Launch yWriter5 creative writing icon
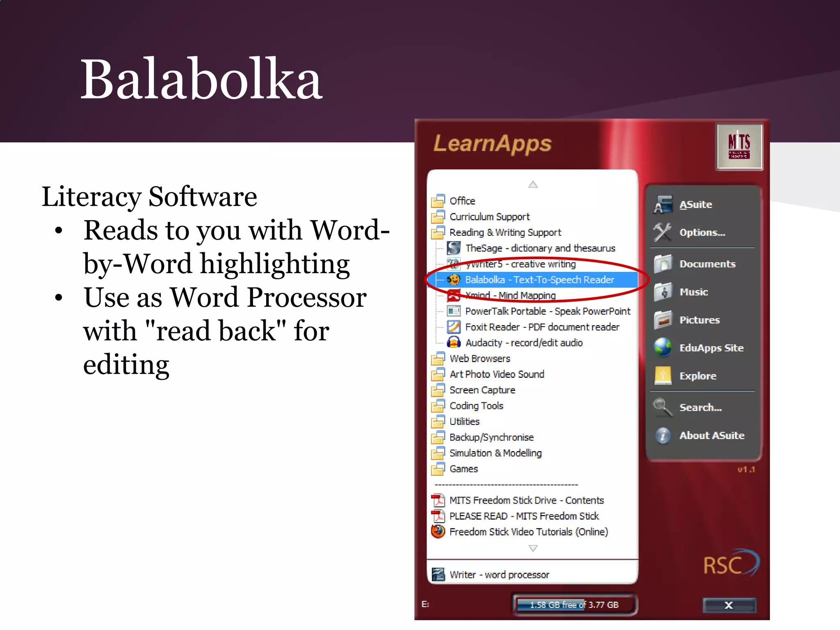The height and width of the screenshot is (630, 840). 454,264
